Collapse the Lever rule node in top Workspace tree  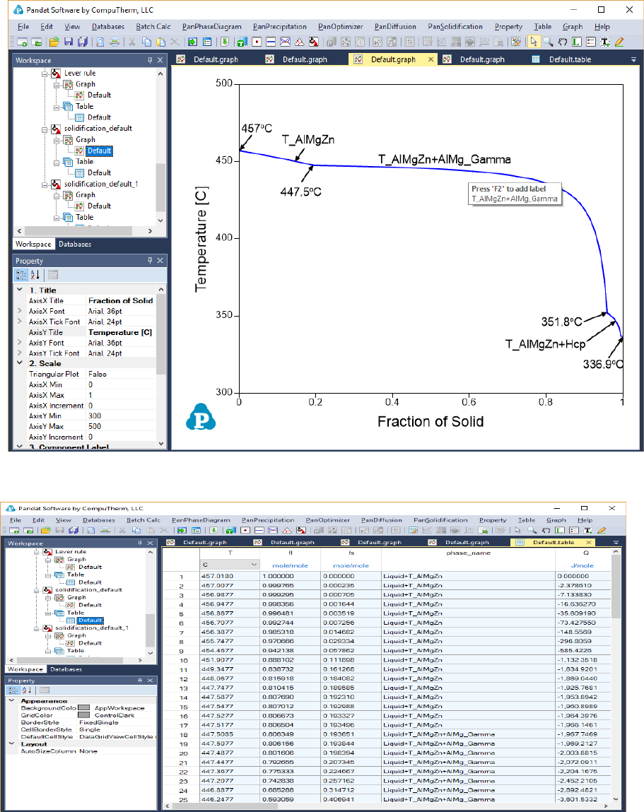tap(45, 73)
